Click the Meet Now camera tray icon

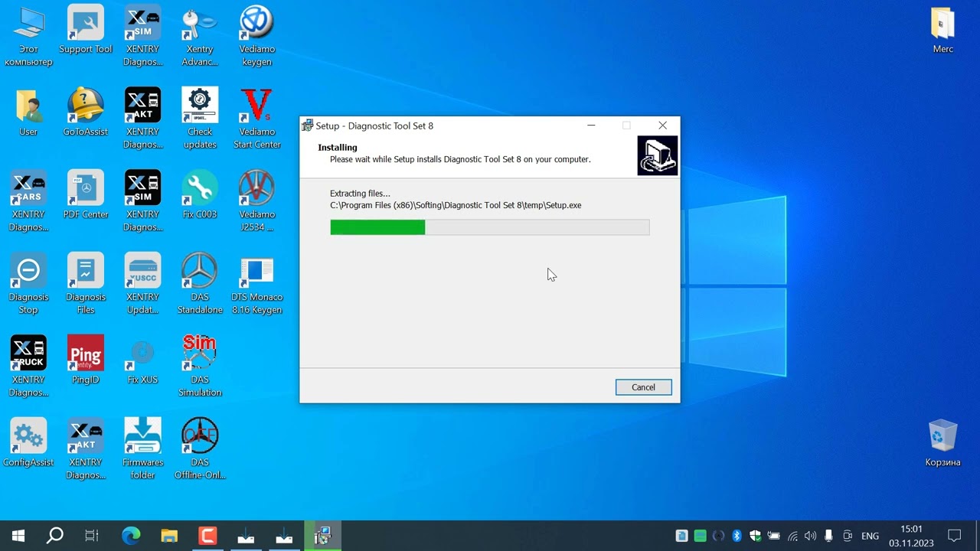848,536
